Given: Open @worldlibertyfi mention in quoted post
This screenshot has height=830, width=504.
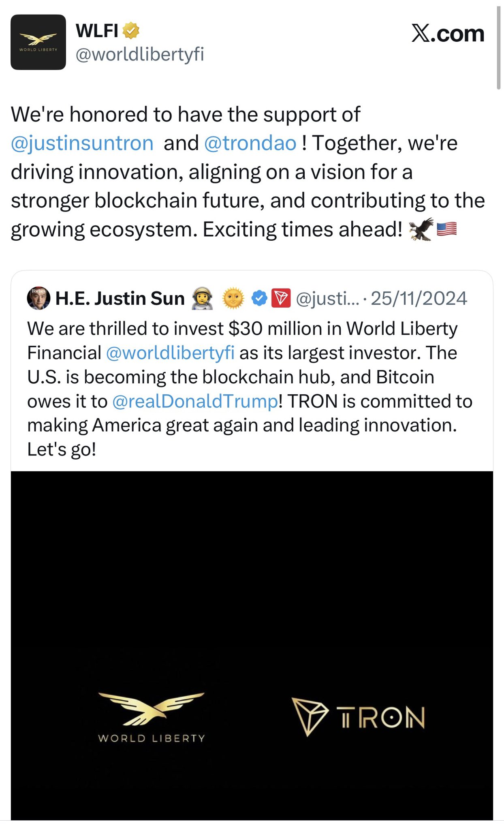Looking at the screenshot, I should pos(170,353).
